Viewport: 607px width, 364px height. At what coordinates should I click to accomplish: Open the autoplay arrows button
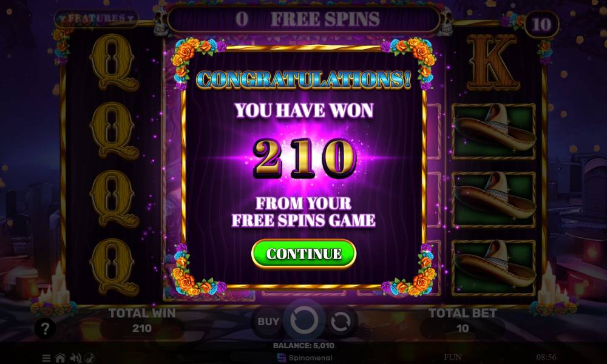pyautogui.click(x=341, y=321)
